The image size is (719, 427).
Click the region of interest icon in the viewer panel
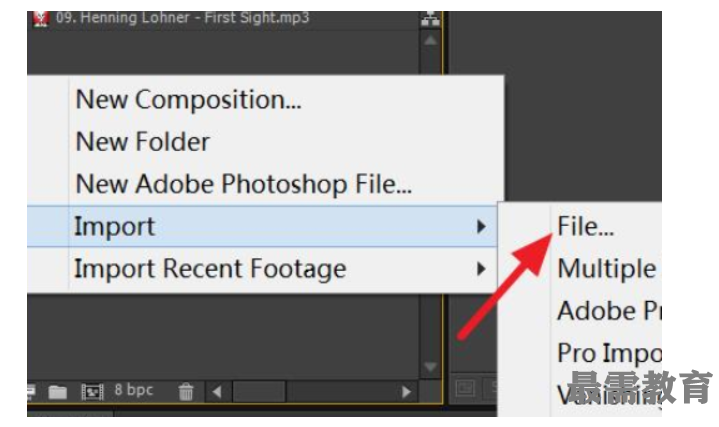[465, 388]
